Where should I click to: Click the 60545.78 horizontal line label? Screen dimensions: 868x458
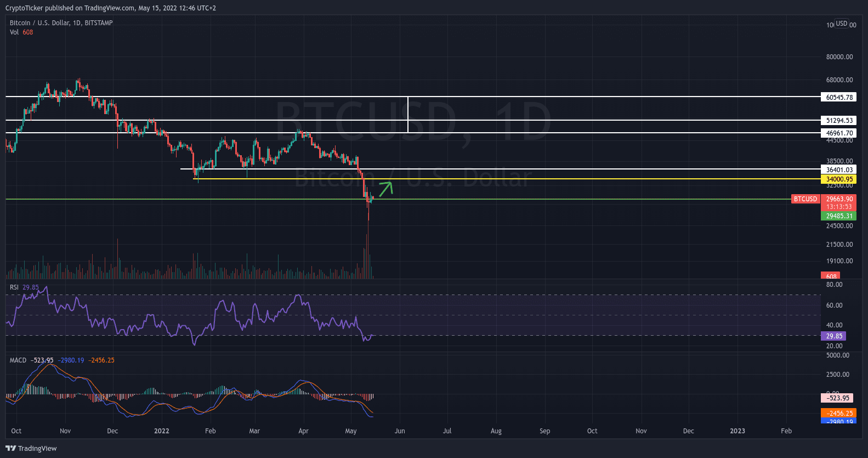pos(839,97)
